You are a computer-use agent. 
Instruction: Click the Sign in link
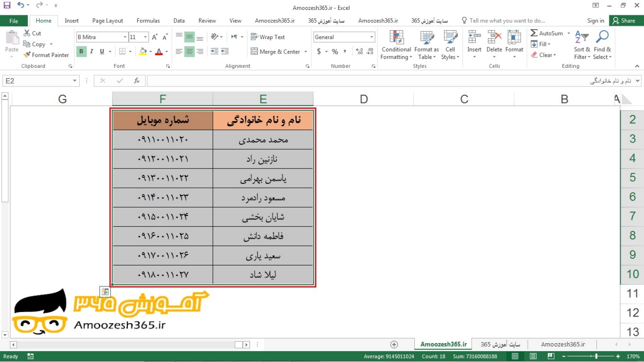click(595, 21)
